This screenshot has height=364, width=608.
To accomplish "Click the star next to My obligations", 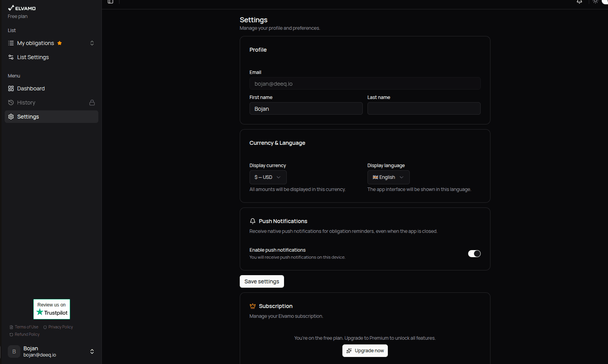I will [60, 43].
